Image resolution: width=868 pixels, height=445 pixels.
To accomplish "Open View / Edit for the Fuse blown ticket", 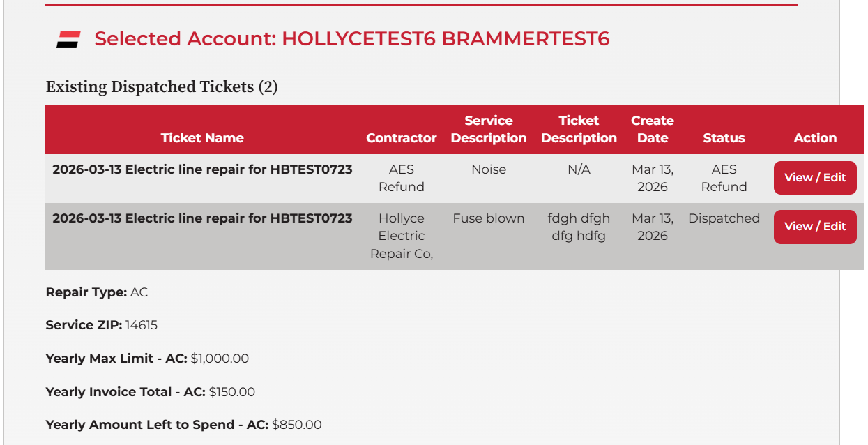I will tap(814, 227).
